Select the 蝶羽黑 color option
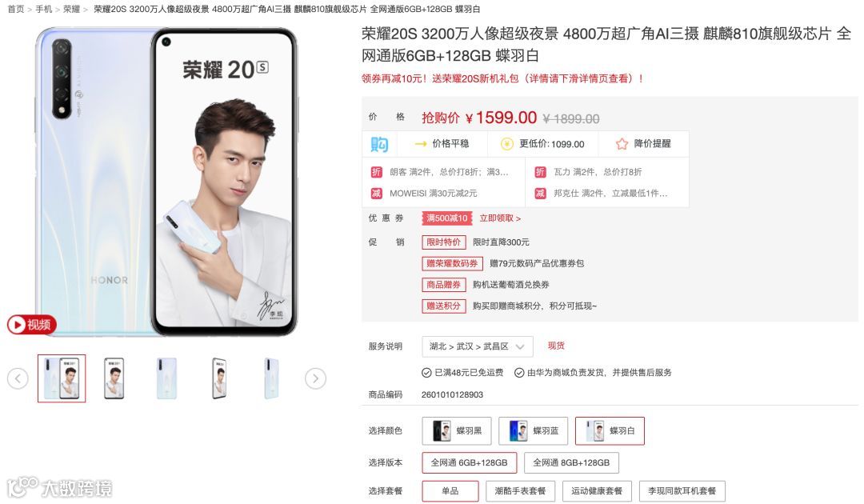 [456, 430]
